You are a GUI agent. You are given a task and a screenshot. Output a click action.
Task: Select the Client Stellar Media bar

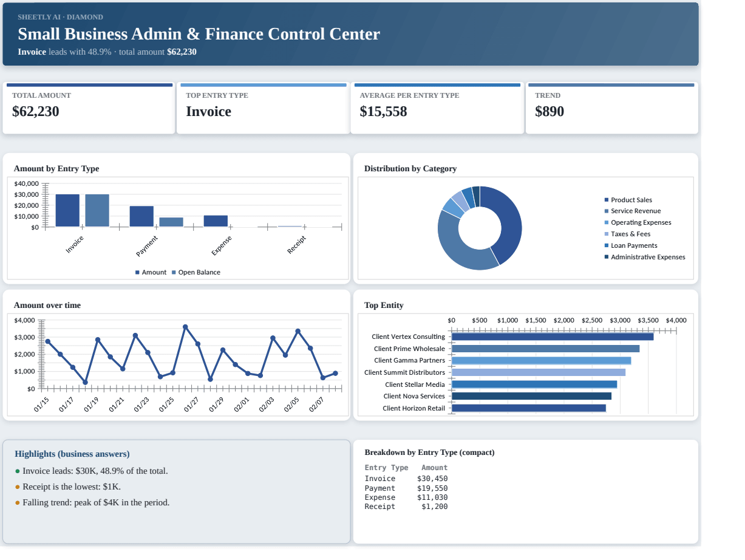tap(534, 384)
